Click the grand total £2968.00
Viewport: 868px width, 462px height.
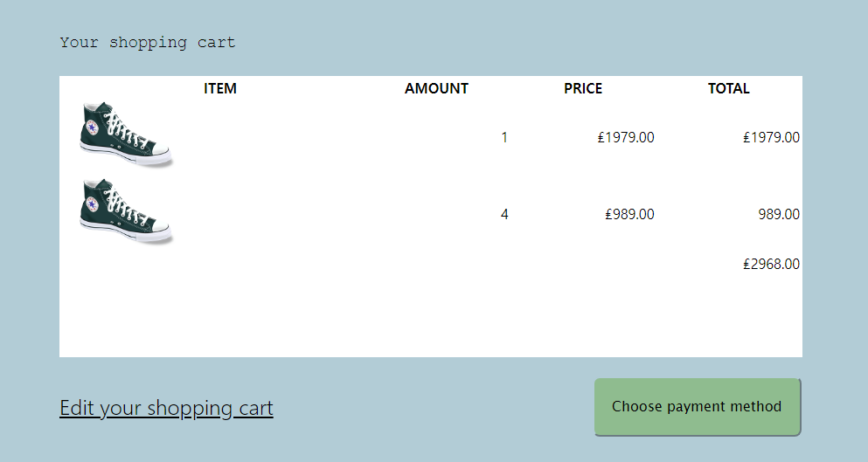click(x=771, y=264)
